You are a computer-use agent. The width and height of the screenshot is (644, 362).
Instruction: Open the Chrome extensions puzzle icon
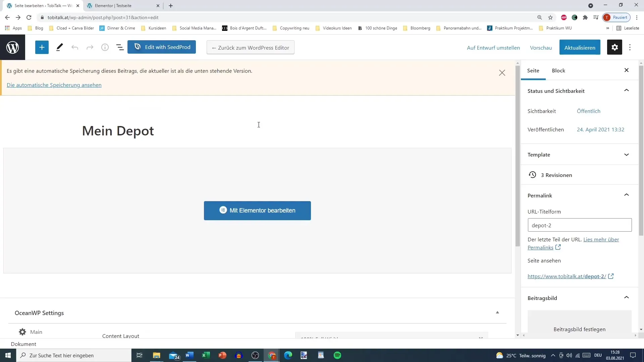click(x=585, y=17)
